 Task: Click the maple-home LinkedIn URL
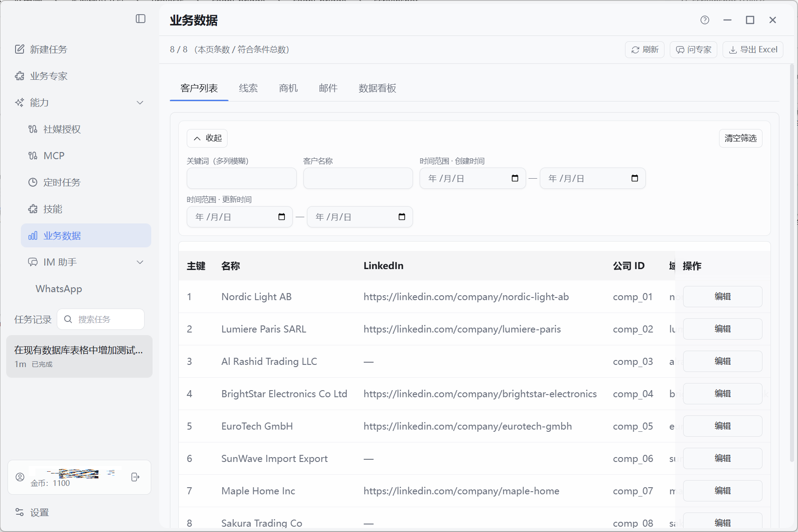pos(461,491)
